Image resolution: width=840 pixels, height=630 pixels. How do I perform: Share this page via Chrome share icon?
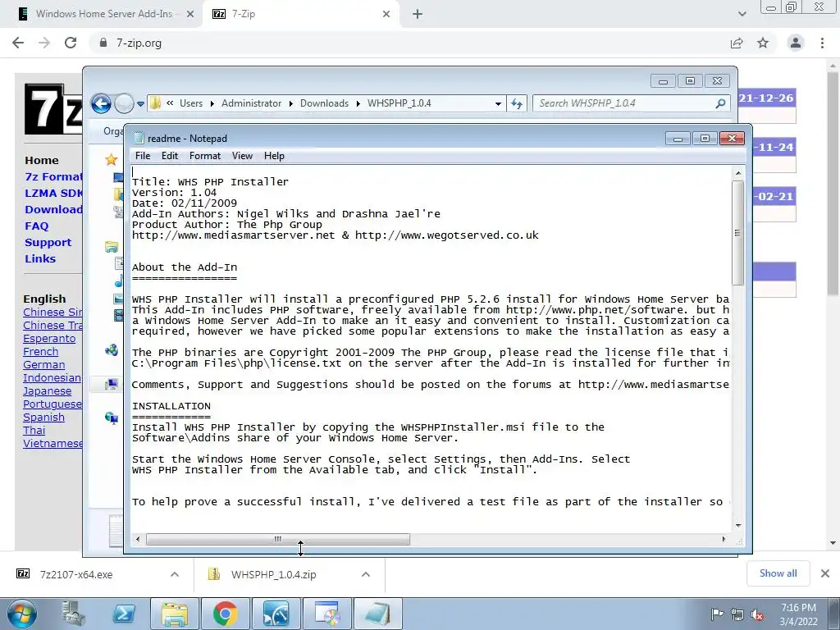[737, 43]
